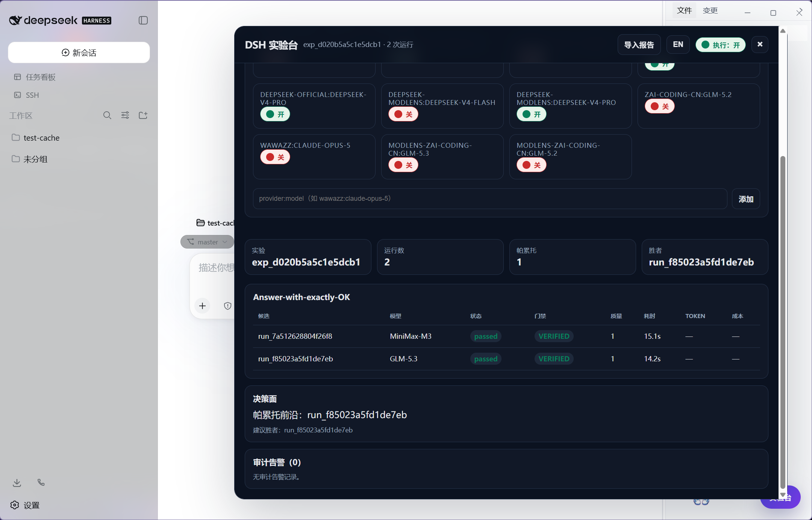Add a new workspace folder icon

(x=143, y=115)
